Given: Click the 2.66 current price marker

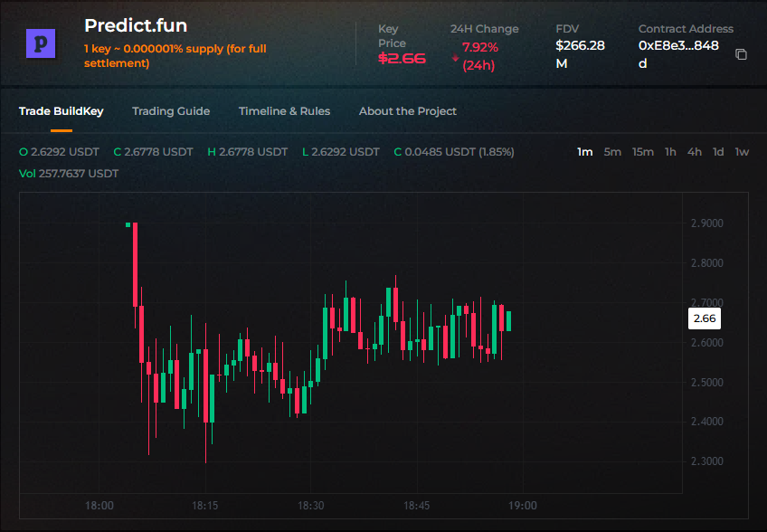Looking at the screenshot, I should (704, 318).
